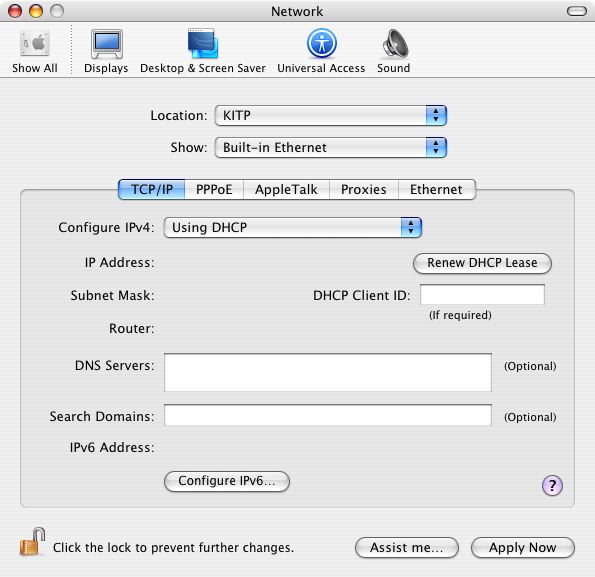Click the Apply Now button
This screenshot has width=595, height=577.
[523, 548]
